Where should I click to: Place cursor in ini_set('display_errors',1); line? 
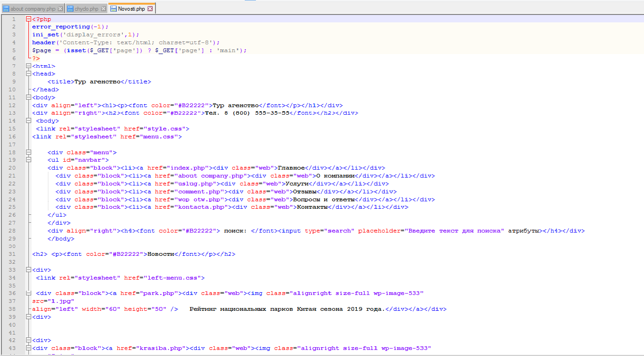(86, 34)
